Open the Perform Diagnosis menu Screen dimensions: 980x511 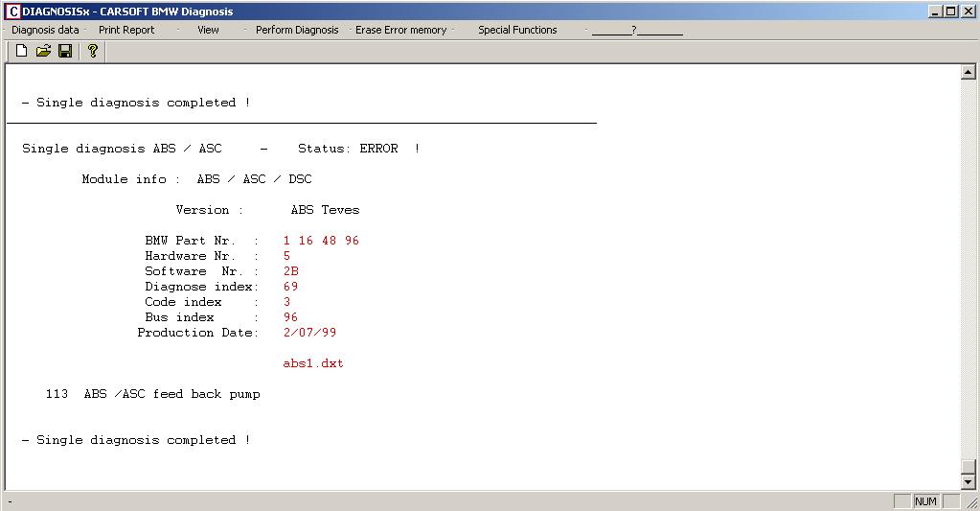(x=297, y=30)
